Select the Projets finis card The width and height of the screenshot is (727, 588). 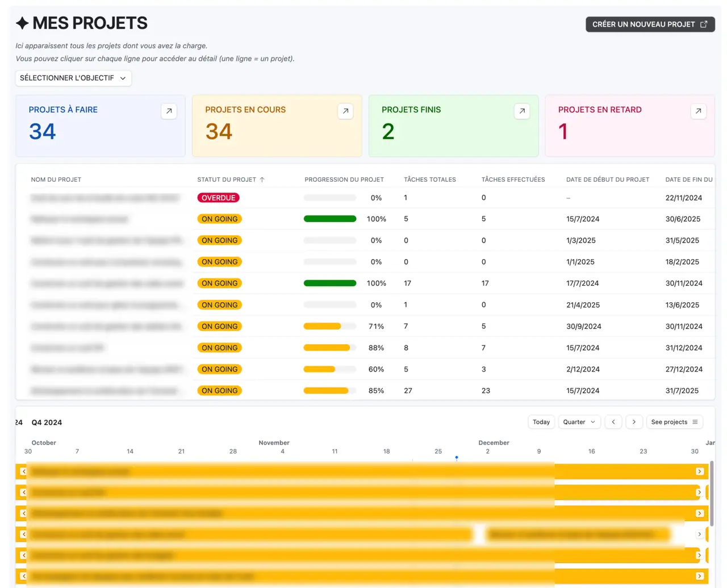coord(454,126)
